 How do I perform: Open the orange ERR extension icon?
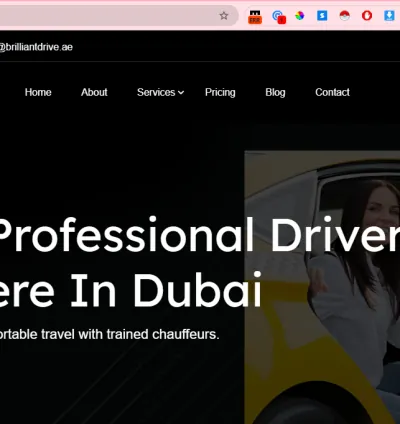(255, 17)
